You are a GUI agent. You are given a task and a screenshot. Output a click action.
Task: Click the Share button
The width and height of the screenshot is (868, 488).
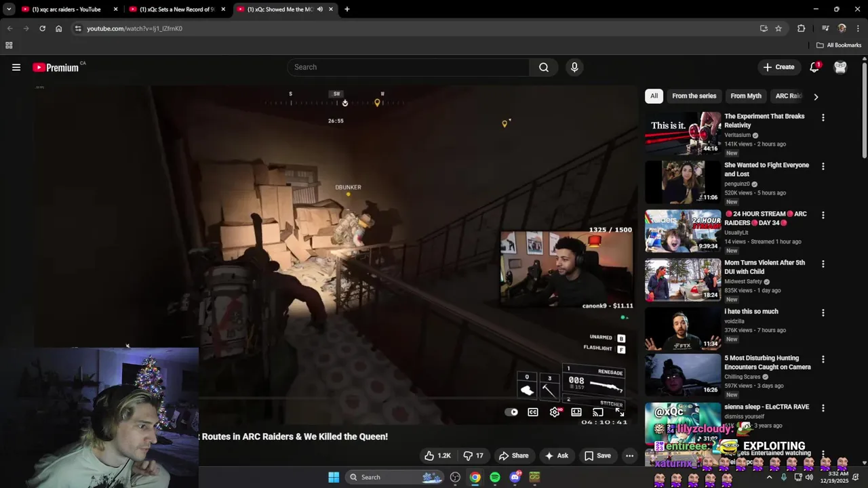pyautogui.click(x=513, y=455)
